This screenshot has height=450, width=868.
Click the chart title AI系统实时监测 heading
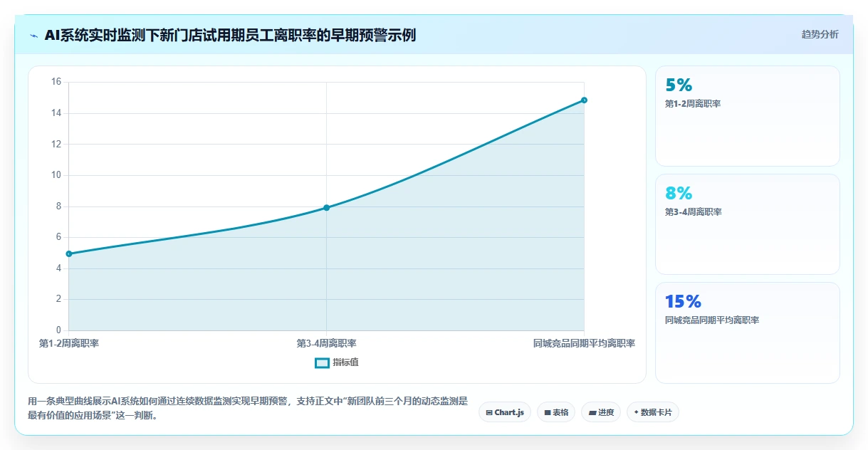tap(230, 35)
